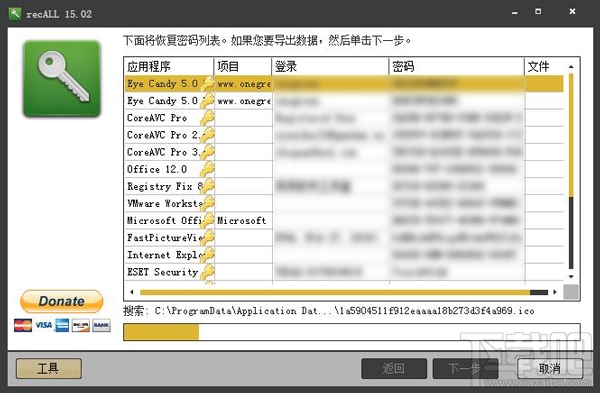Click the large green key logo
Image resolution: width=600 pixels, height=393 pixels.
[62, 78]
